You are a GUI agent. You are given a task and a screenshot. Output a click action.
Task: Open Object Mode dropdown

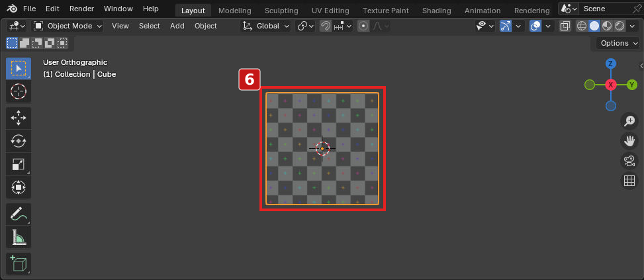point(68,26)
